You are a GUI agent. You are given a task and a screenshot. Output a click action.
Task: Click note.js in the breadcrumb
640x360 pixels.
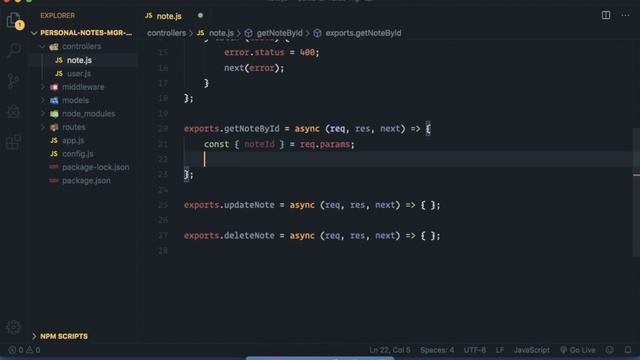[x=221, y=33]
